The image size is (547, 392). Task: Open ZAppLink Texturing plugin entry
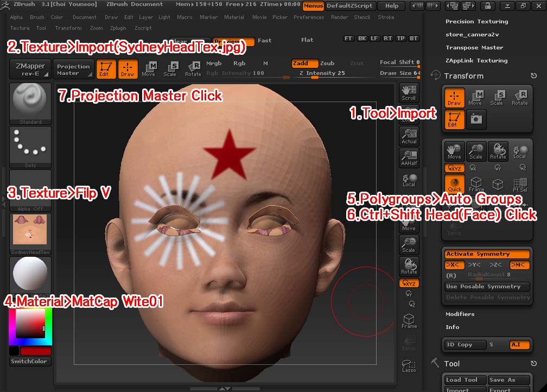(476, 61)
